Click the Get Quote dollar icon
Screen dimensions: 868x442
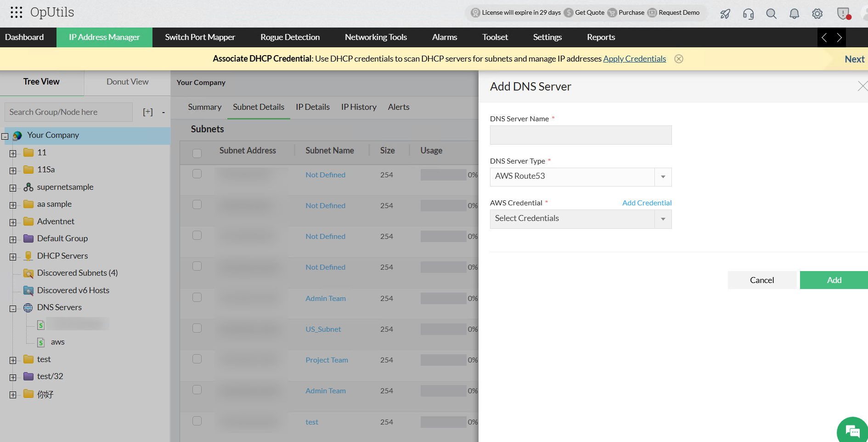[569, 13]
